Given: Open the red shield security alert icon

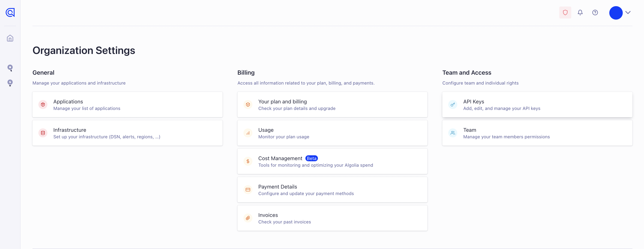Looking at the screenshot, I should [565, 12].
